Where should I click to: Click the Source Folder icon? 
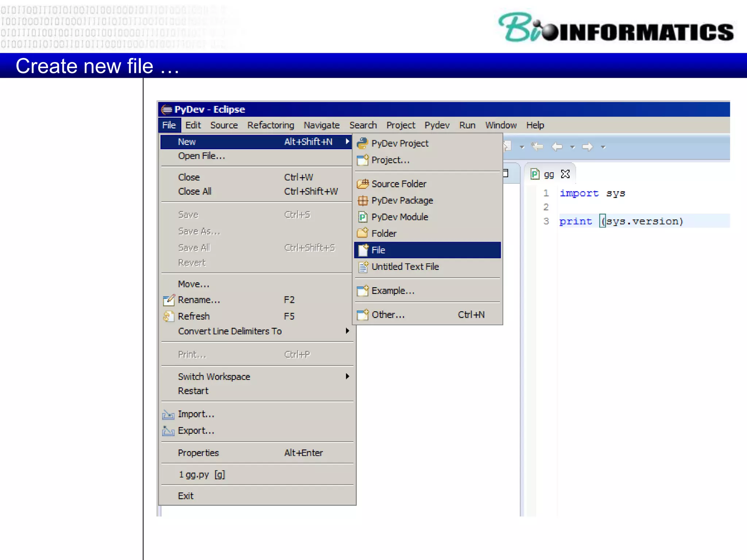point(363,184)
